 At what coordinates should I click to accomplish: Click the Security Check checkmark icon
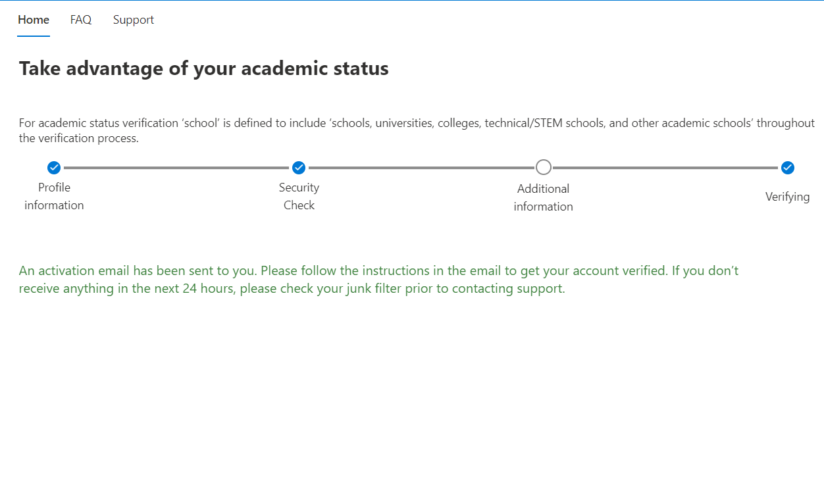[x=299, y=168]
